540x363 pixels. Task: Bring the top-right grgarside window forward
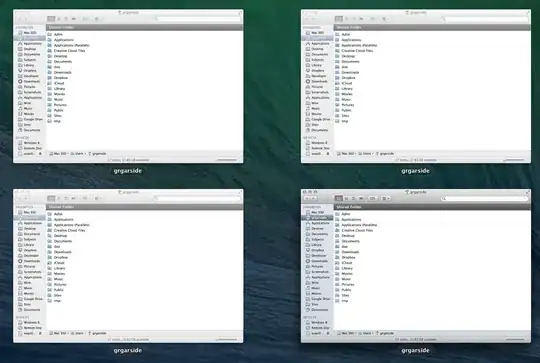(416, 86)
